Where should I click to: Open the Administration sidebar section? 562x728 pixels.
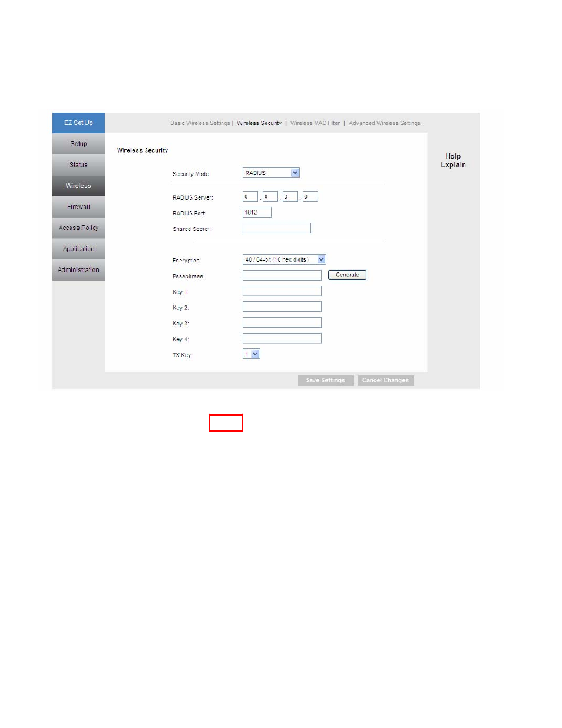pos(78,269)
